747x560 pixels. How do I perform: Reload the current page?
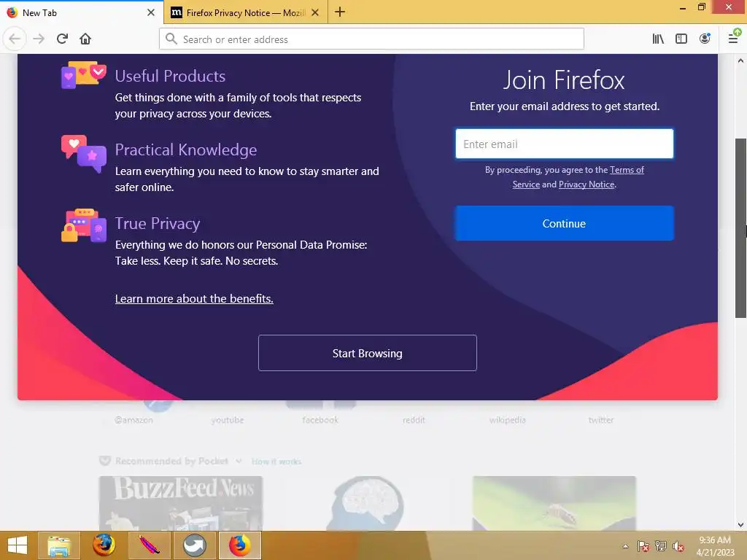[62, 39]
